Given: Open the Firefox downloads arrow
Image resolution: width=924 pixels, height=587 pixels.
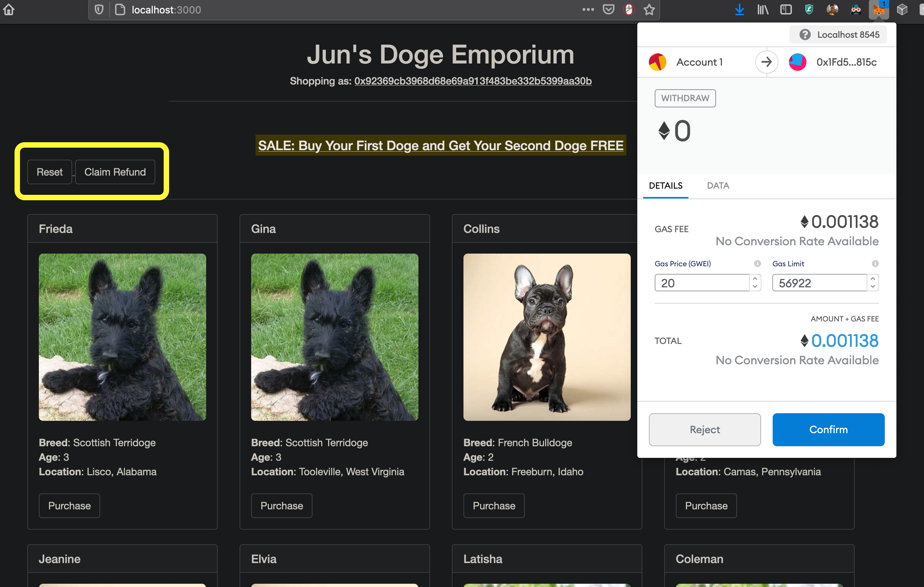Looking at the screenshot, I should coord(739,9).
